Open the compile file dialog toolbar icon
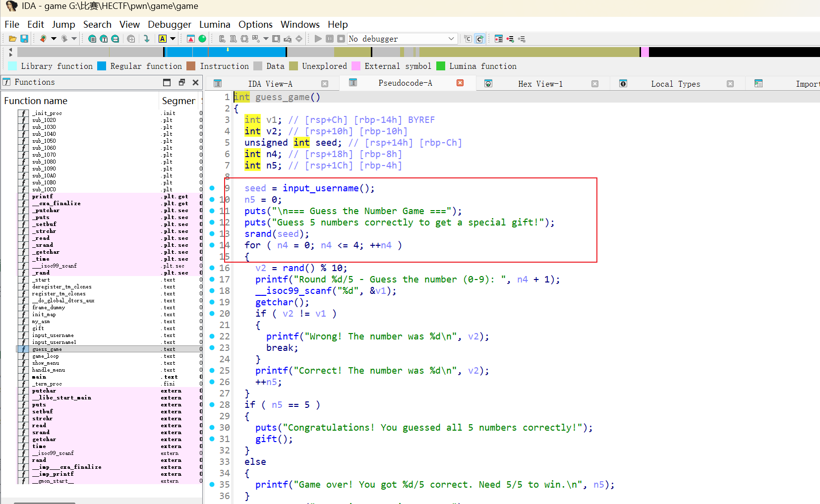Viewport: 820px width, 504px height. [468, 39]
